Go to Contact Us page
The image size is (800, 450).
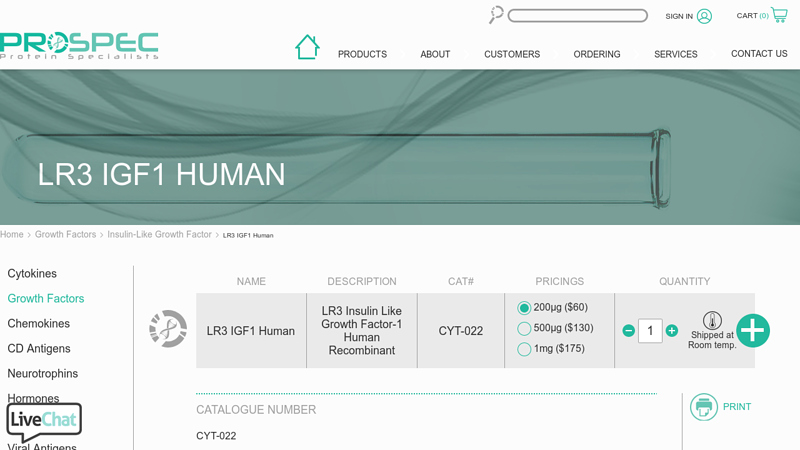(x=759, y=54)
